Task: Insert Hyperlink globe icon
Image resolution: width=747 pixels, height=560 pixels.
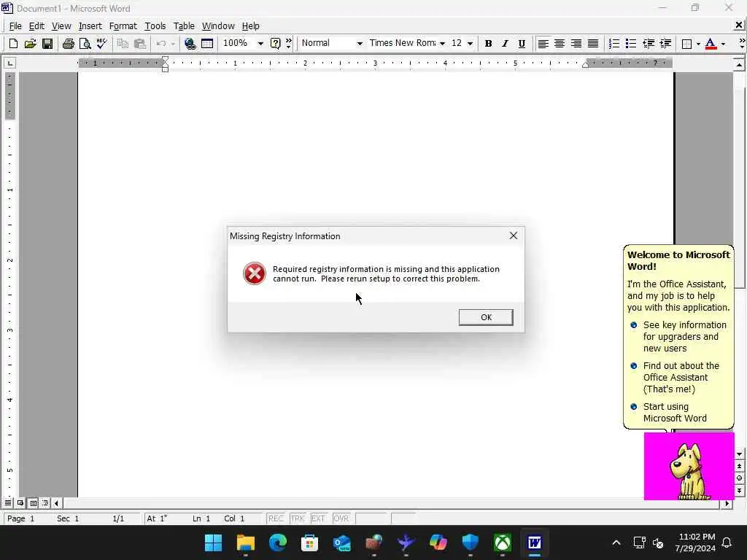Action: coord(190,44)
